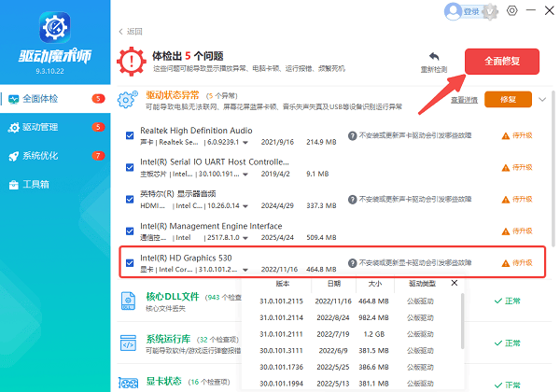Click the red warning gear icon
Image resolution: width=560 pixels, height=392 pixels.
pos(132,62)
